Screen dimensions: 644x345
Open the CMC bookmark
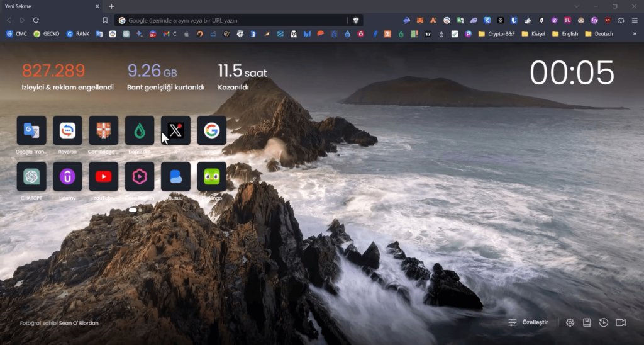[16, 34]
